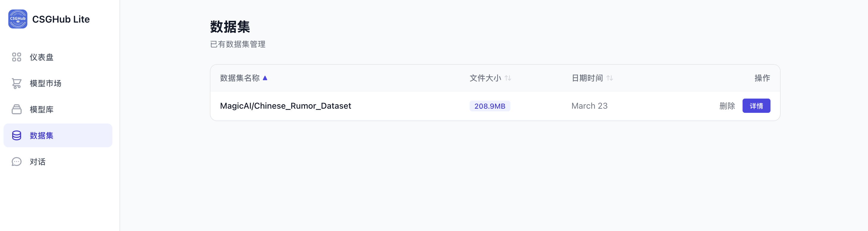
Task: Open the 仪表盘 menu item
Action: click(x=41, y=57)
